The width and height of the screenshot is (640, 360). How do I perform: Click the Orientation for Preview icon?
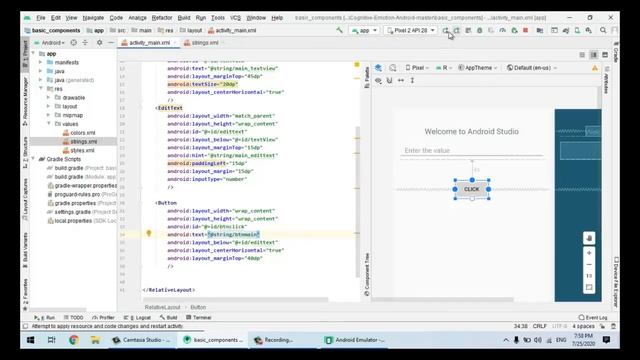pos(392,68)
